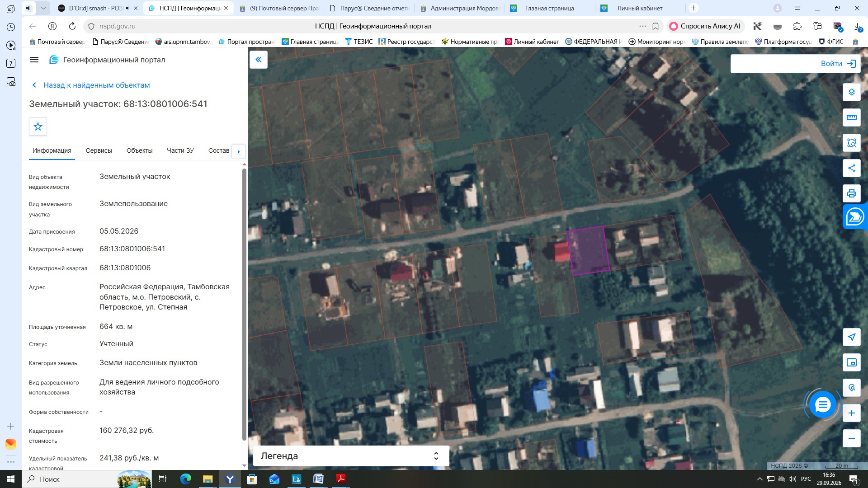The image size is (868, 488).
Task: Open browser extensions puzzle icon
Action: click(x=797, y=26)
